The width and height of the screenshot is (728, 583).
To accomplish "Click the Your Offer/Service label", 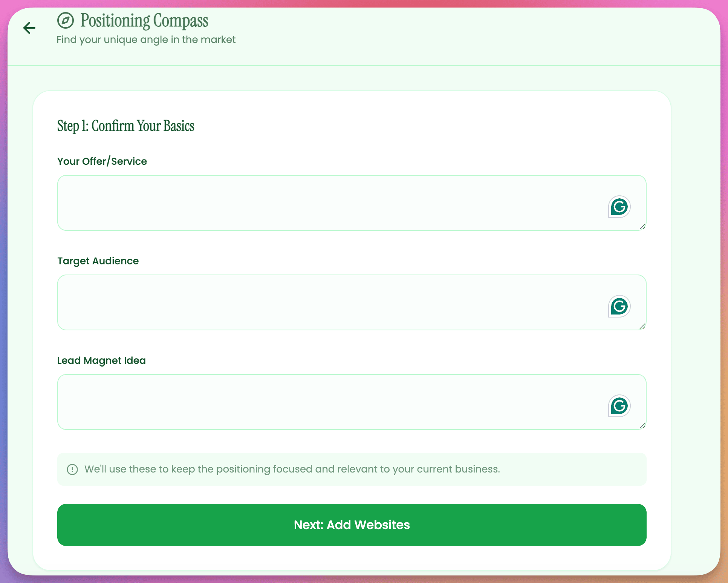I will click(x=102, y=161).
